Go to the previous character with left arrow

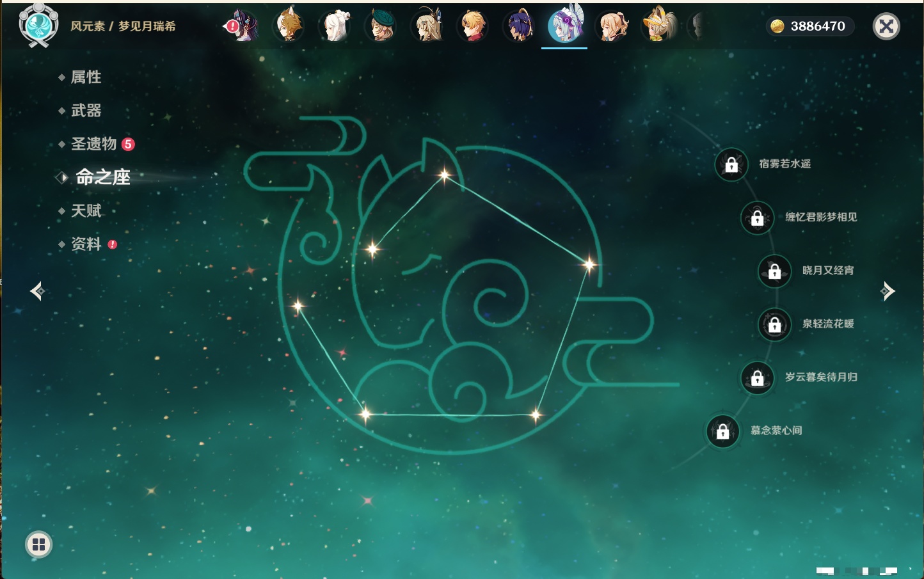click(x=37, y=291)
